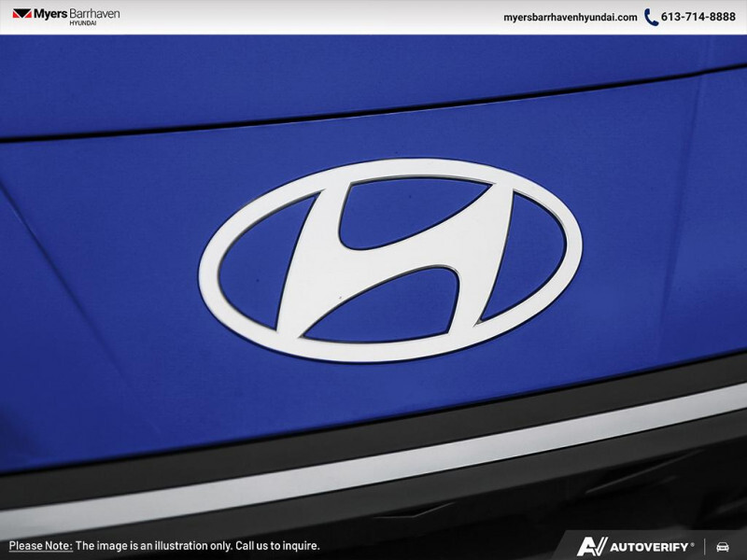
Task: Click the red Myers chevron logo icon
Action: [21, 15]
